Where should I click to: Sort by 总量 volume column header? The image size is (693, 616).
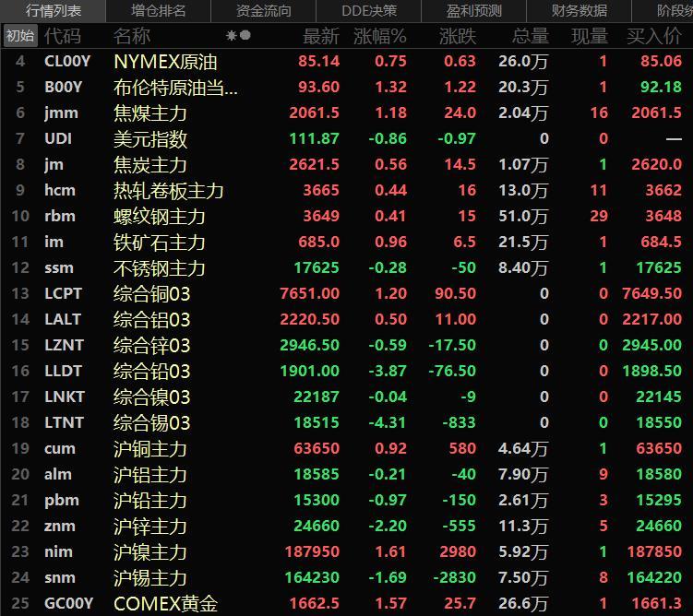pyautogui.click(x=530, y=36)
